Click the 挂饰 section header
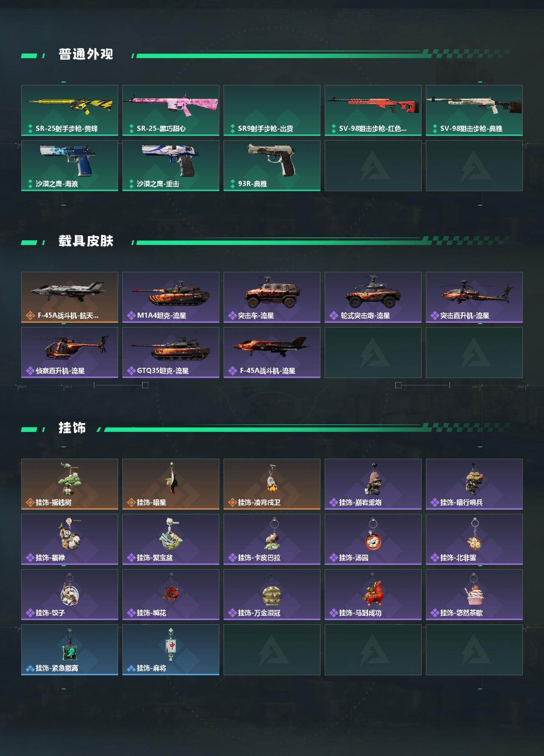 click(x=72, y=428)
